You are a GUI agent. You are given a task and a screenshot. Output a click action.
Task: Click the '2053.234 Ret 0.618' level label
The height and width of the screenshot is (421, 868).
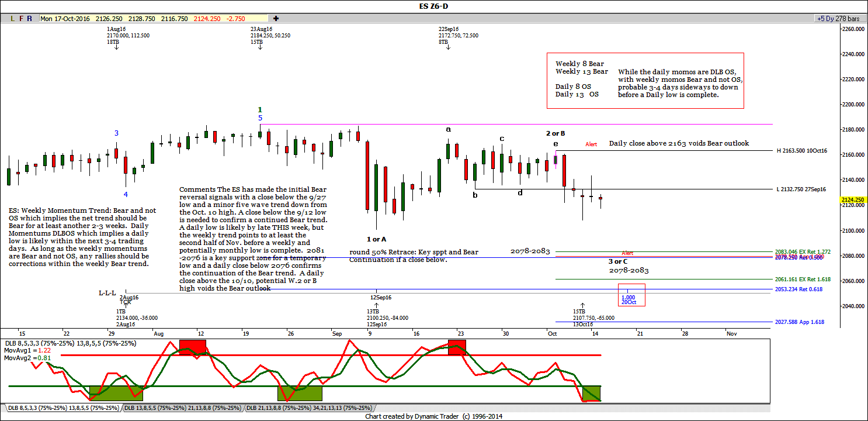click(800, 289)
